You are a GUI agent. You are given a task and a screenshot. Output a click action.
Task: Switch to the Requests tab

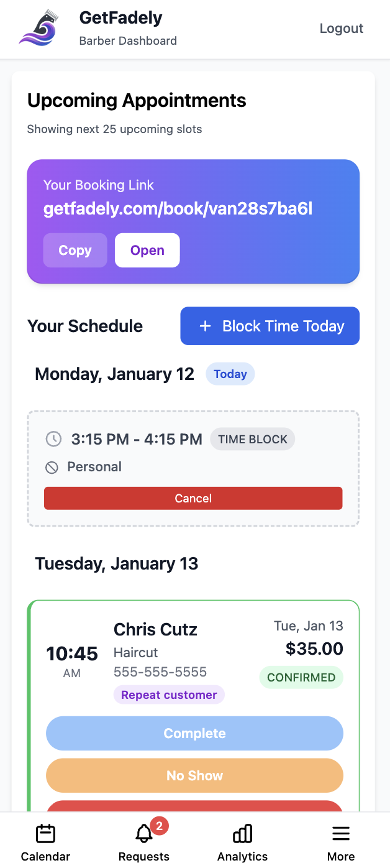point(143,841)
